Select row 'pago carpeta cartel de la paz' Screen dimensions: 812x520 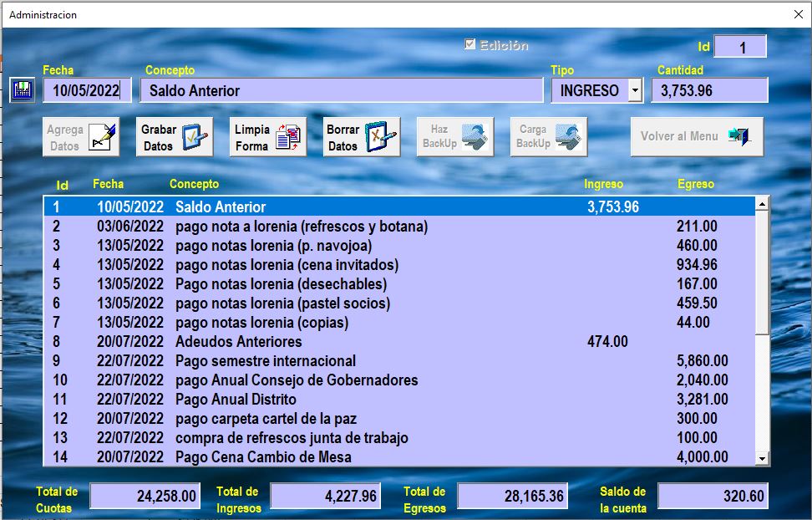tap(399, 418)
